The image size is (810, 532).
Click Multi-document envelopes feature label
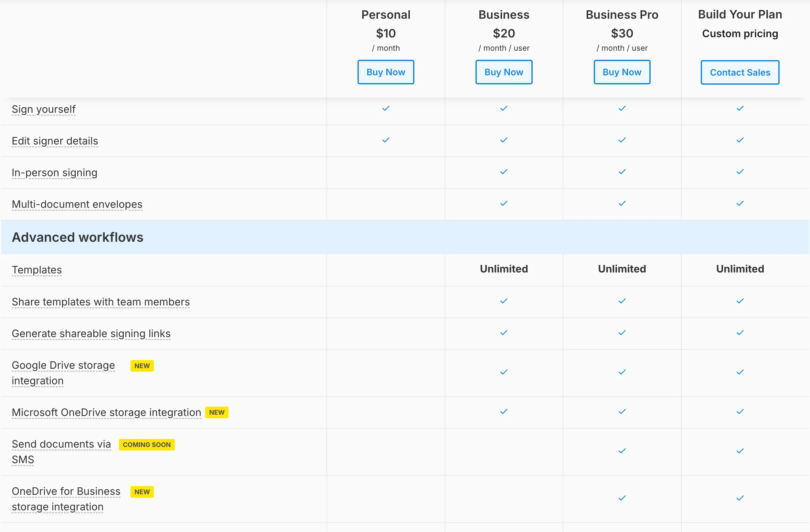click(77, 204)
